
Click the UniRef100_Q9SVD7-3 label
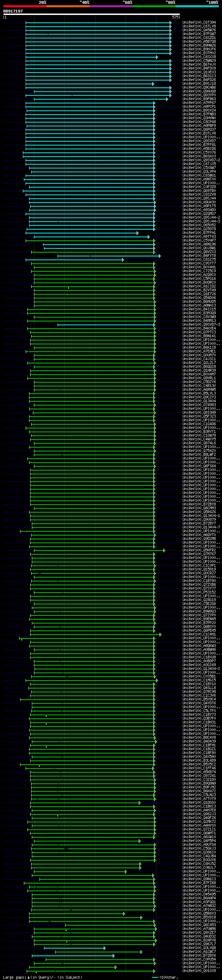pyautogui.click(x=201, y=324)
